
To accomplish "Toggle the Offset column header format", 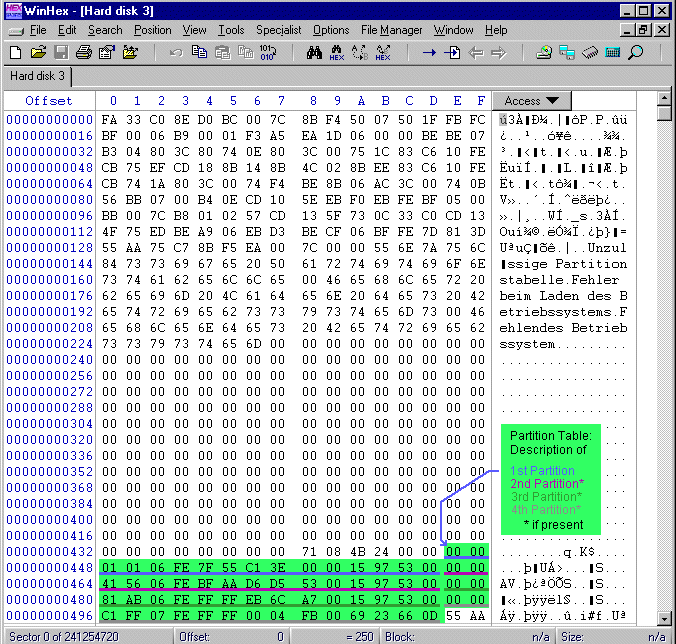I will pyautogui.click(x=49, y=101).
